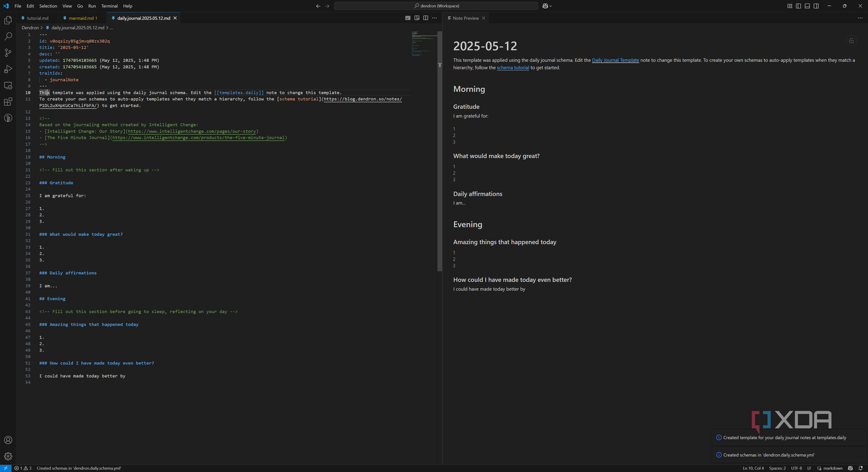Open the Go menu

point(80,6)
